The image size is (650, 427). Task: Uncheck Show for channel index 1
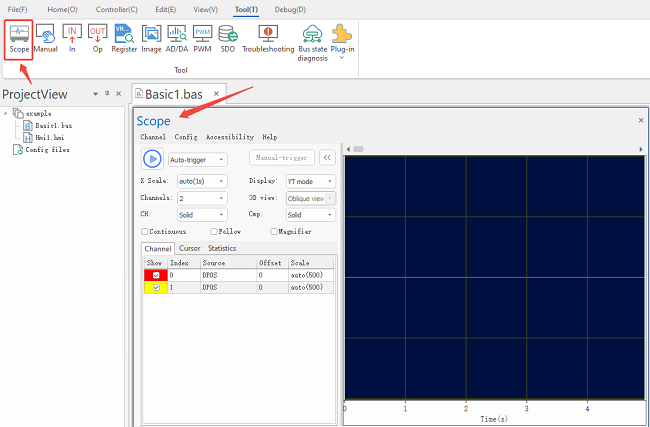point(156,287)
